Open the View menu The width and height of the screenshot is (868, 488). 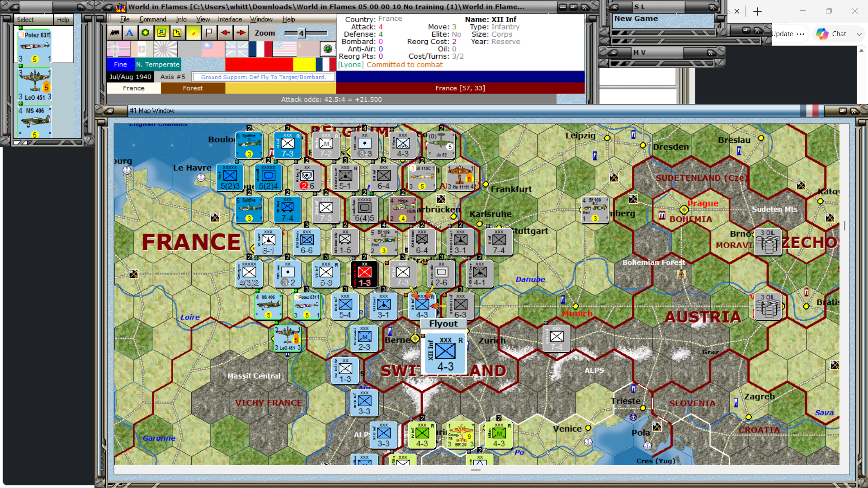(x=203, y=19)
